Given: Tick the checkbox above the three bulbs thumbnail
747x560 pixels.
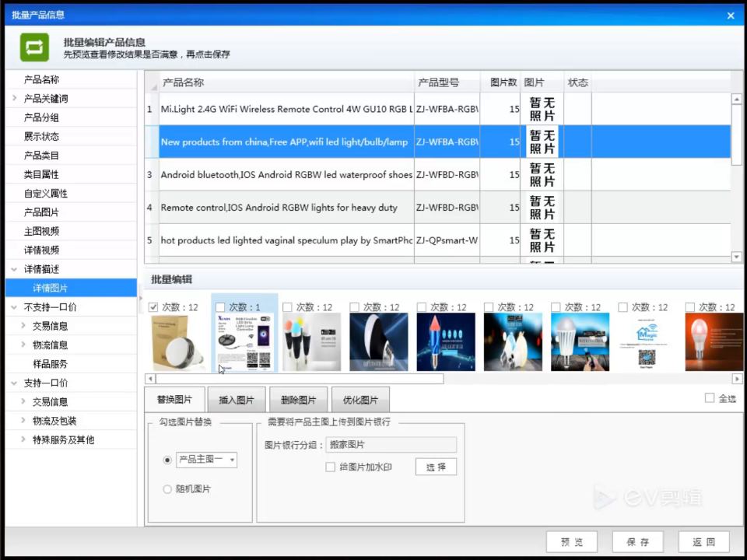Looking at the screenshot, I should [287, 307].
